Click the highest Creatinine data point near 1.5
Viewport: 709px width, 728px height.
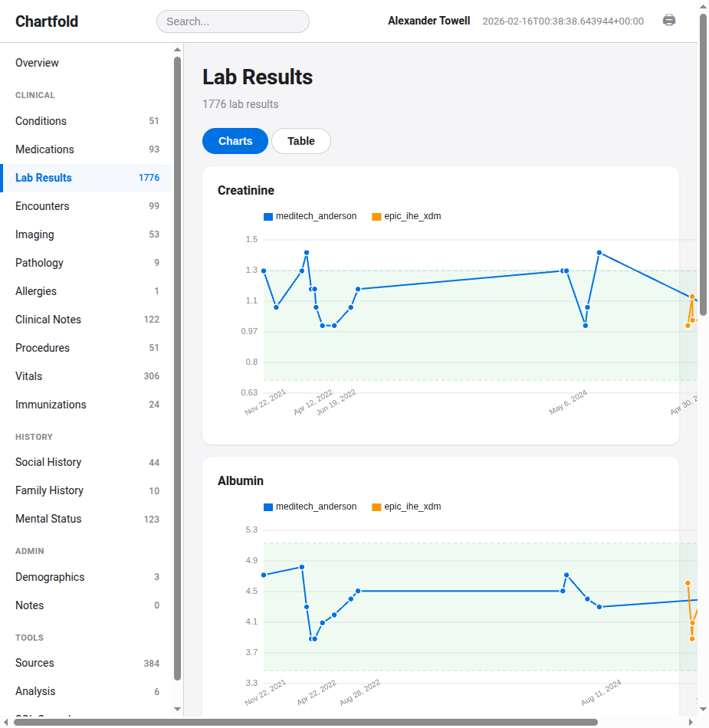[x=307, y=252]
